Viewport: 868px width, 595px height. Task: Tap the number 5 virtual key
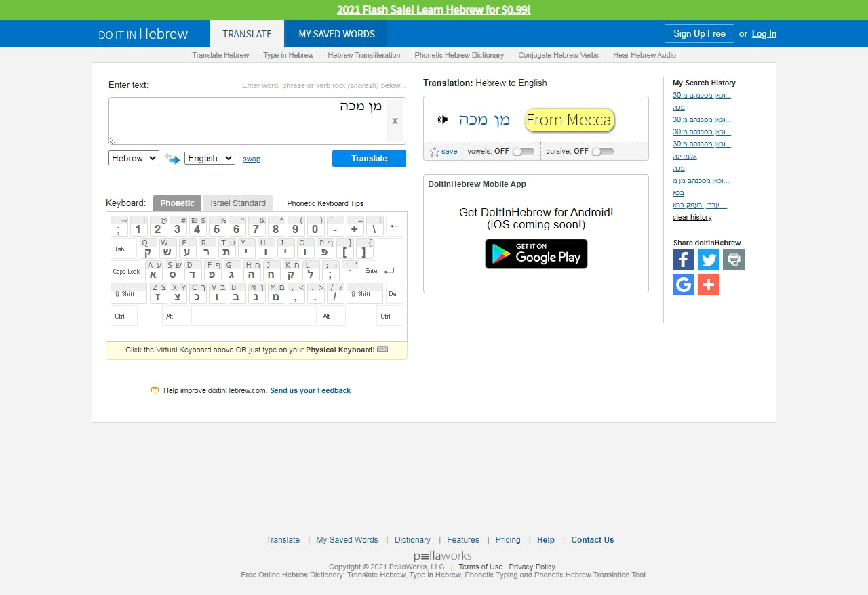217,226
